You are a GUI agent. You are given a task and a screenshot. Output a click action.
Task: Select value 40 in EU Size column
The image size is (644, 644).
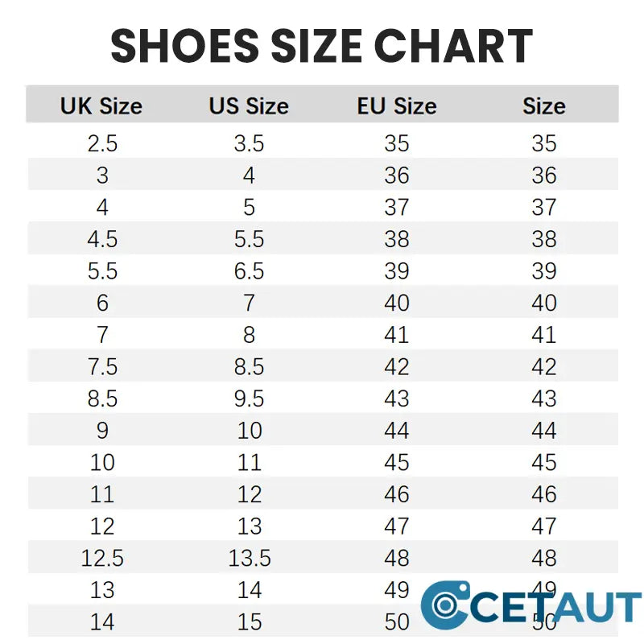coord(397,303)
